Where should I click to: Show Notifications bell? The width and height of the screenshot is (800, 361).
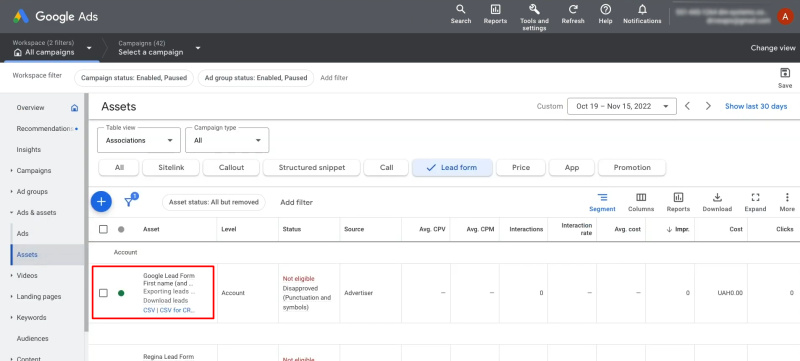tap(642, 14)
